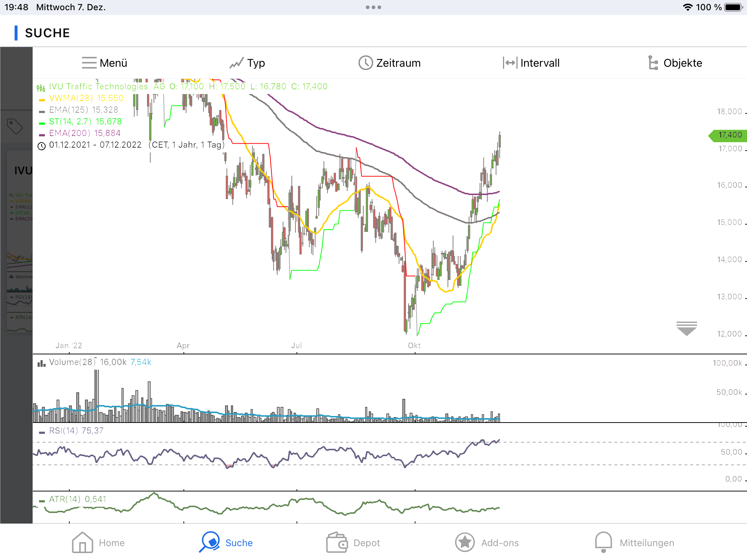747x560 pixels.
Task: Tap the date range clock label
Action: 95,145
